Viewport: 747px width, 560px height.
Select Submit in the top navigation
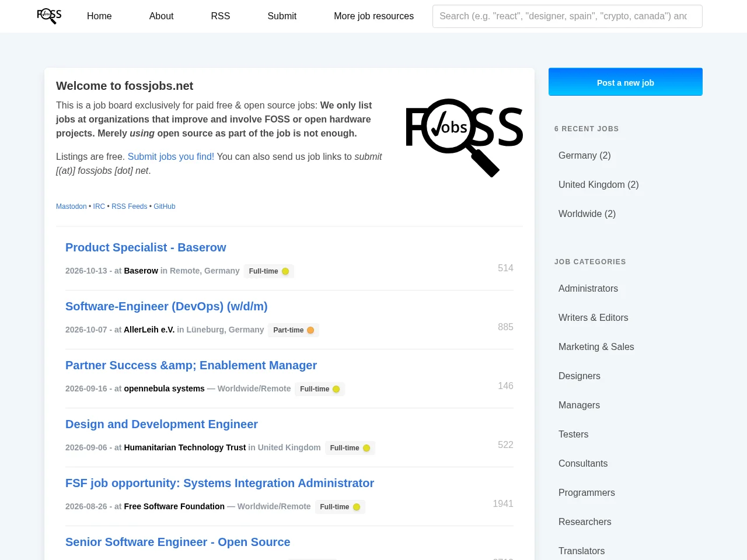(282, 16)
